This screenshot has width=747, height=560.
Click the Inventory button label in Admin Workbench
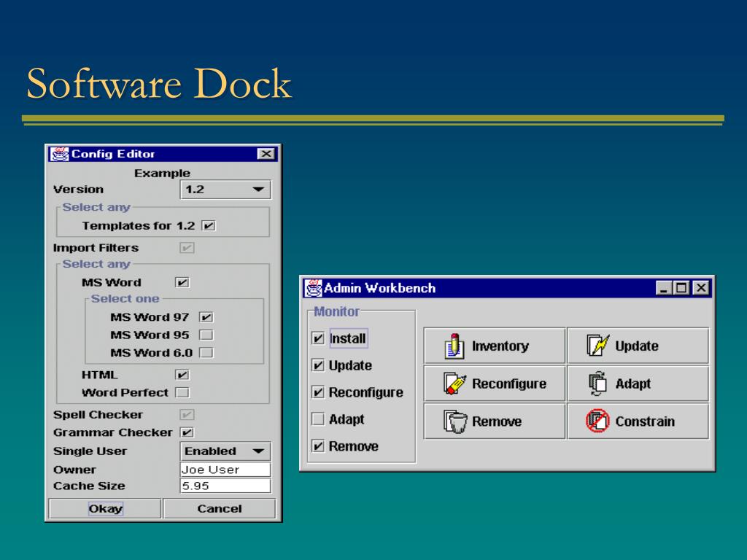pyautogui.click(x=500, y=346)
